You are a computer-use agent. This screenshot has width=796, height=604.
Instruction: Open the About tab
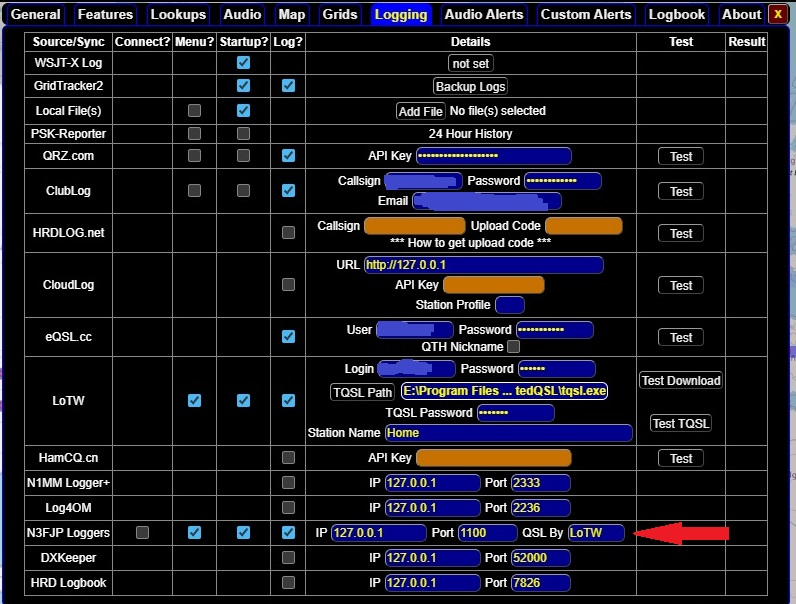pyautogui.click(x=742, y=14)
